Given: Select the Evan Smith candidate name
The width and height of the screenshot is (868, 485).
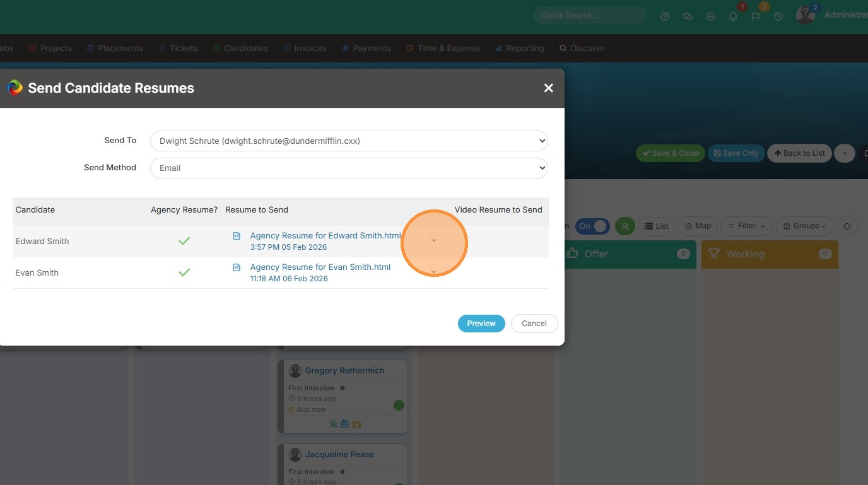Looking at the screenshot, I should click(37, 272).
